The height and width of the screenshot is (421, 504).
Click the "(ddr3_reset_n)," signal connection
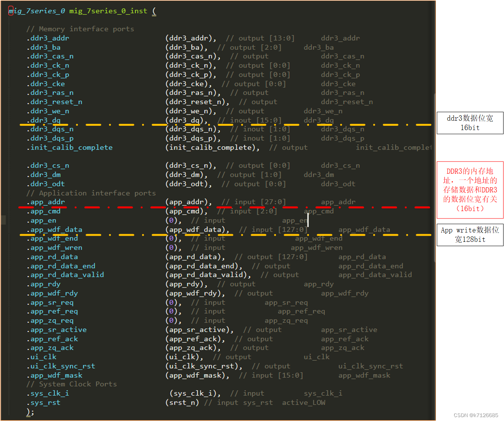[x=197, y=102]
